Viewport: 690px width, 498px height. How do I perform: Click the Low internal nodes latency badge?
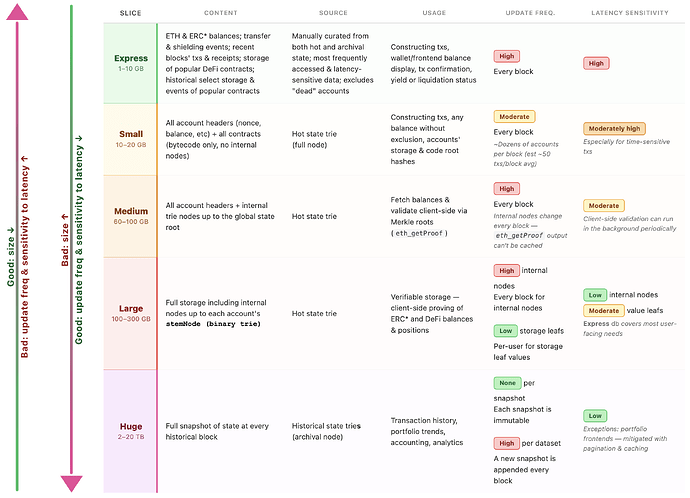coord(596,295)
